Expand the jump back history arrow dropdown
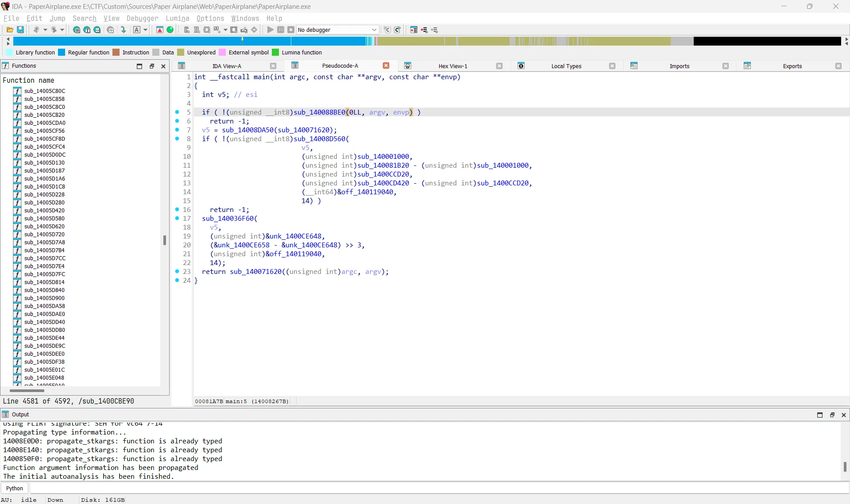Screen dimensions: 850x504 [x=45, y=30]
